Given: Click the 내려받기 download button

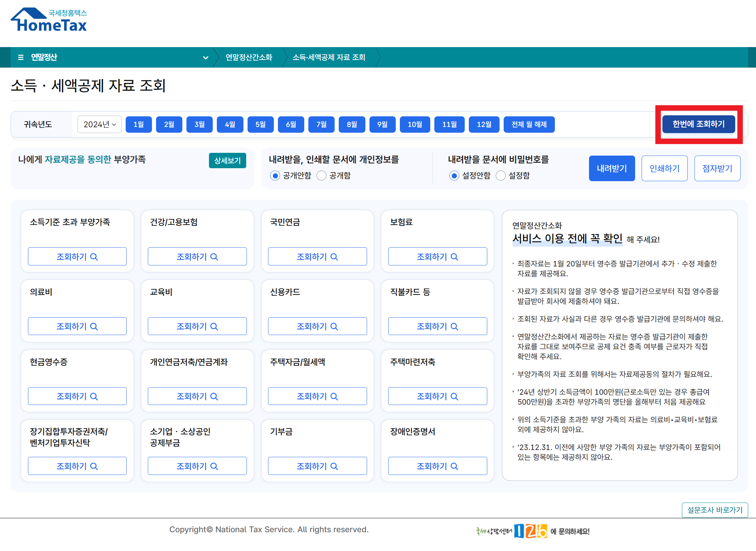Looking at the screenshot, I should coord(612,168).
